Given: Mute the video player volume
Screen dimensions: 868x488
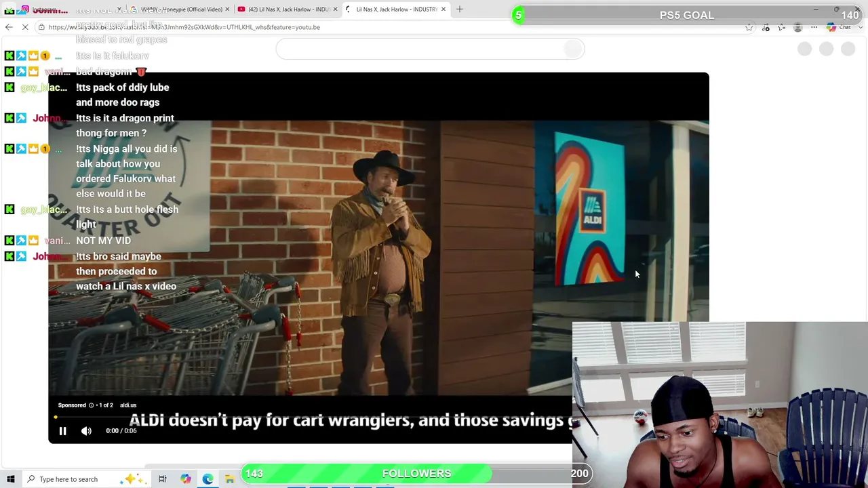Looking at the screenshot, I should (86, 430).
